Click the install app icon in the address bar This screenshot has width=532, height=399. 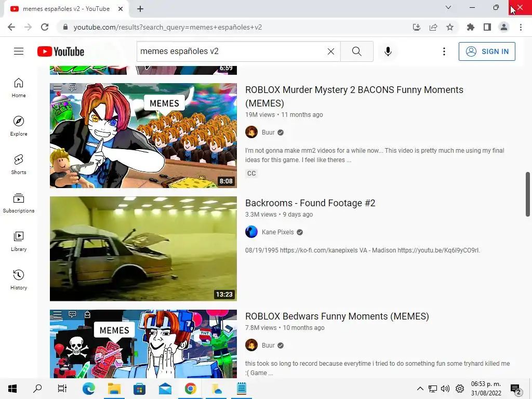tap(417, 27)
